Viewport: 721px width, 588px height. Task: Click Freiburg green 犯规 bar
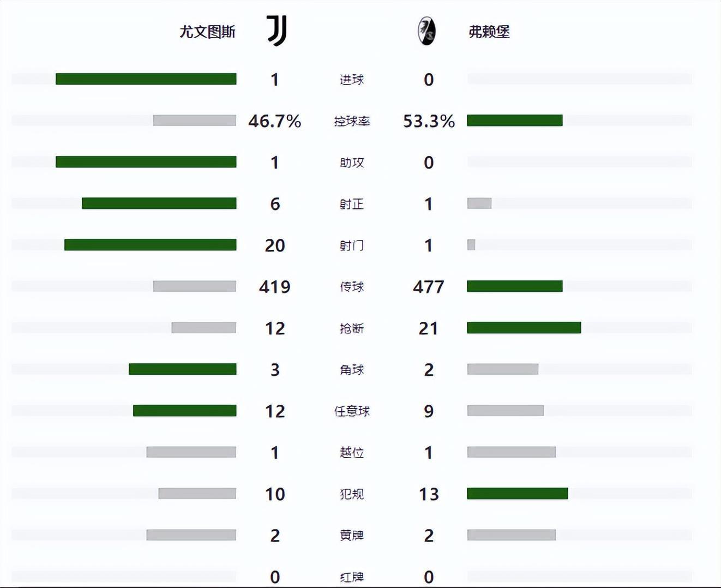pyautogui.click(x=517, y=494)
